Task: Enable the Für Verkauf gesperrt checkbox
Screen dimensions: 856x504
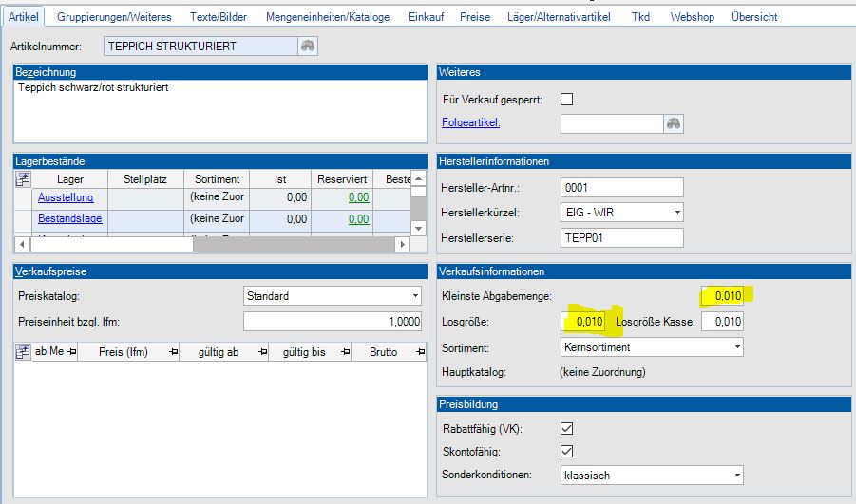Action: [567, 99]
